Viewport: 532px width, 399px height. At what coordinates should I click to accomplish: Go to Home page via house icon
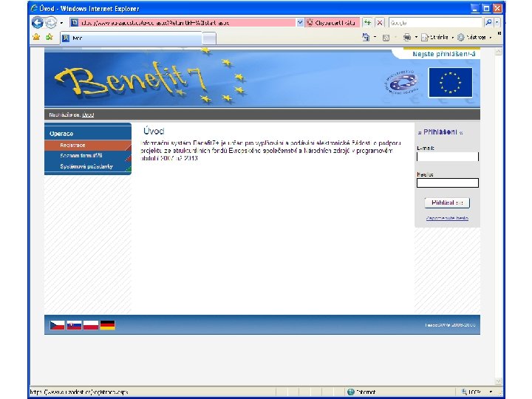(366, 37)
